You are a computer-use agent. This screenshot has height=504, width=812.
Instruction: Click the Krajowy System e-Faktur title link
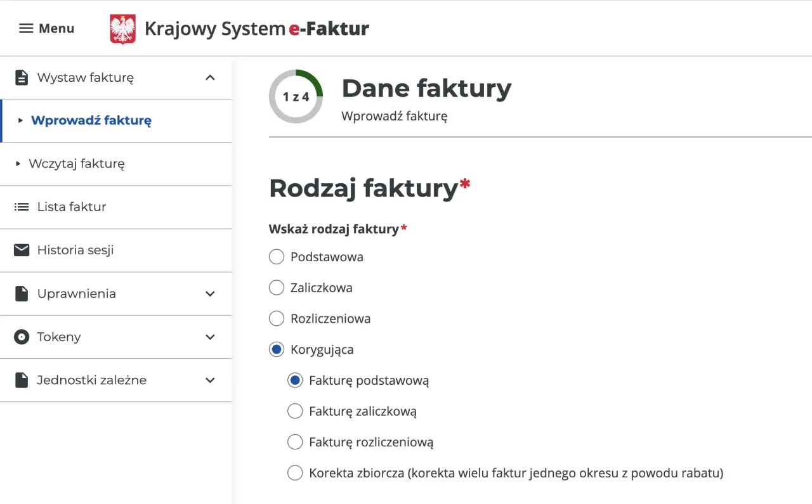(256, 29)
